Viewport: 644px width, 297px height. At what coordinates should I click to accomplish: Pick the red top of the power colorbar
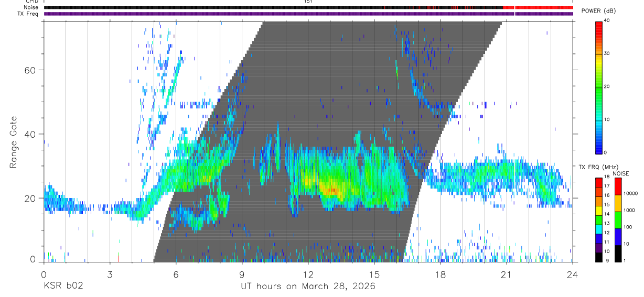(598, 25)
